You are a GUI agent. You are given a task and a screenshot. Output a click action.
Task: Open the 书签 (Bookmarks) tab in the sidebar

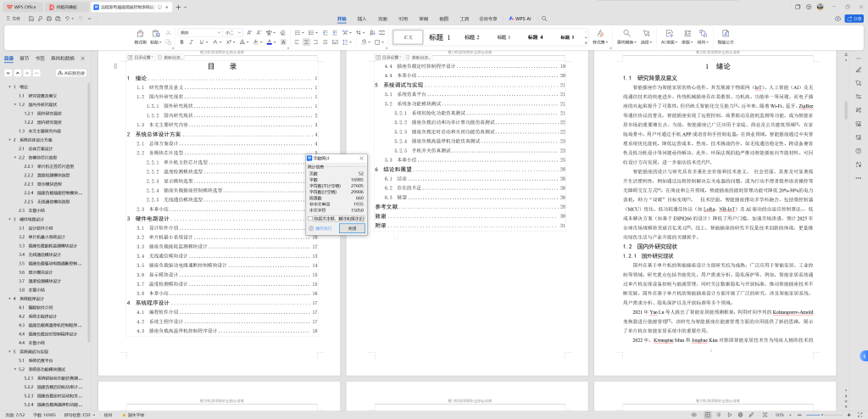(x=40, y=59)
